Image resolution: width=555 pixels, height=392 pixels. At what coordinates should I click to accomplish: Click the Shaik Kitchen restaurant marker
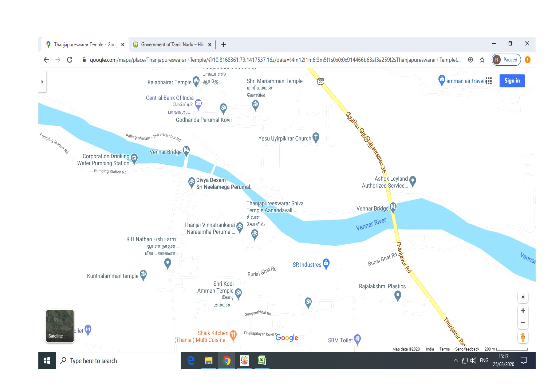tap(233, 335)
